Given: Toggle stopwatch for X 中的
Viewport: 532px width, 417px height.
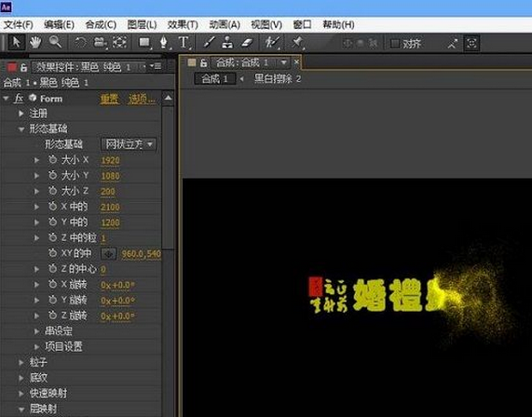Looking at the screenshot, I should (52, 207).
